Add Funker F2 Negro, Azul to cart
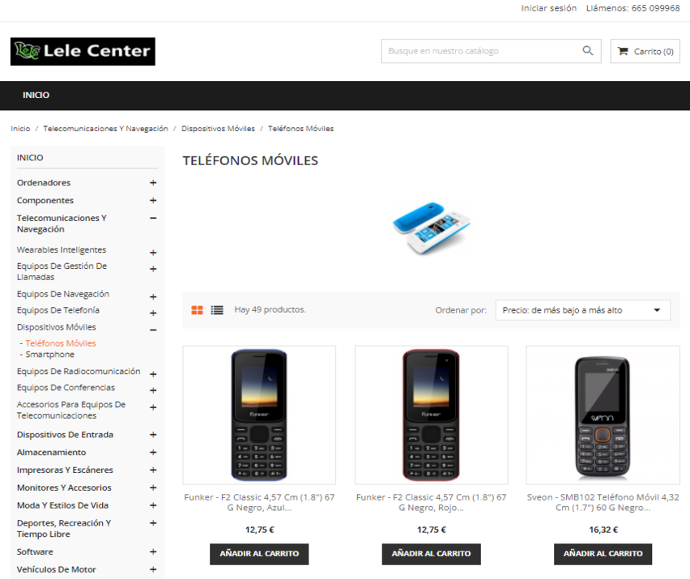 [259, 554]
